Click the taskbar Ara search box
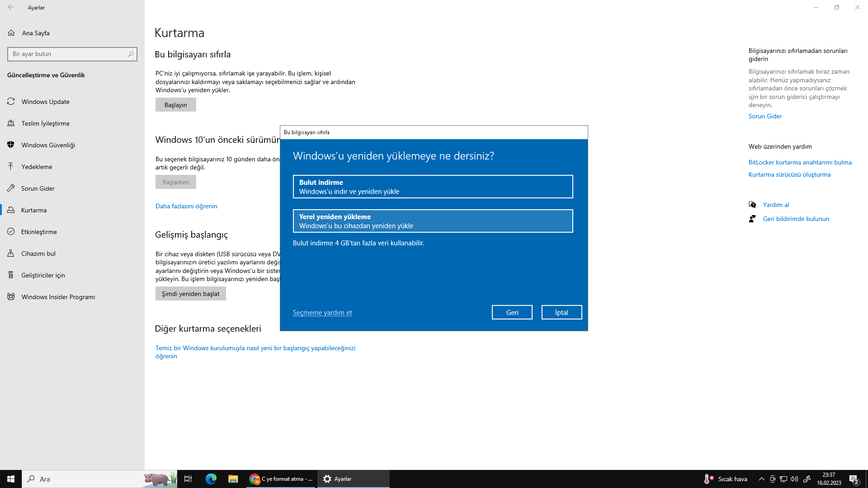868x488 pixels. [x=99, y=479]
